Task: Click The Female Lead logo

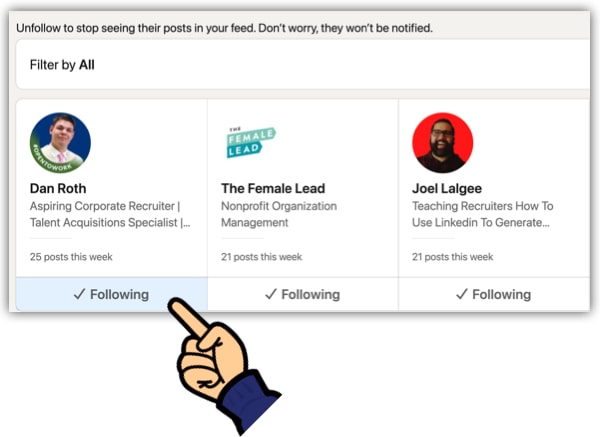Action: (251, 142)
